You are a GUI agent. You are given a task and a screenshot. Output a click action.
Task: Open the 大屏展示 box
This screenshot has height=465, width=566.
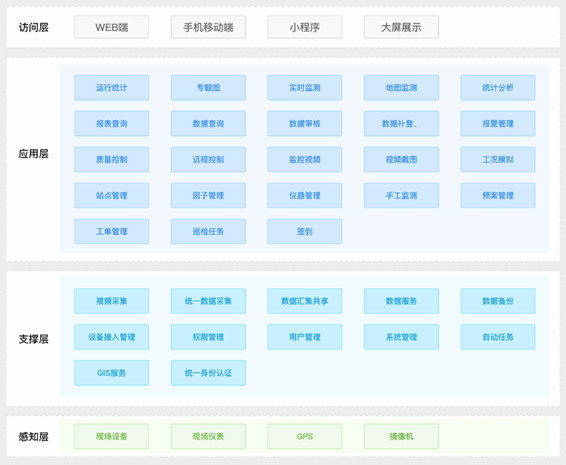pos(401,27)
